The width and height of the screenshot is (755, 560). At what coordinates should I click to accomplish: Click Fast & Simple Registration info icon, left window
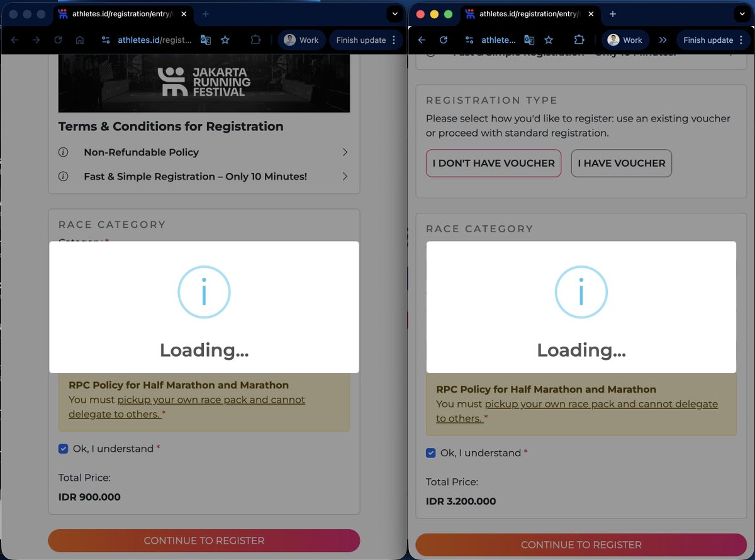tap(63, 177)
